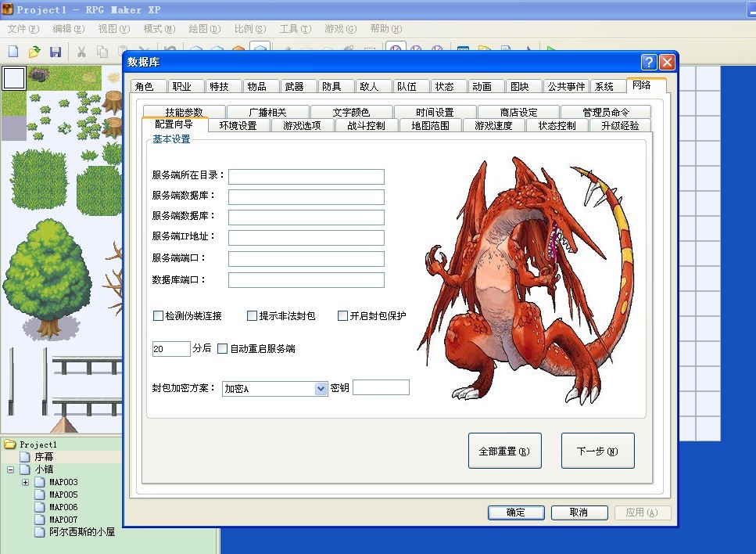Switch to the 职业 tab

(186, 86)
